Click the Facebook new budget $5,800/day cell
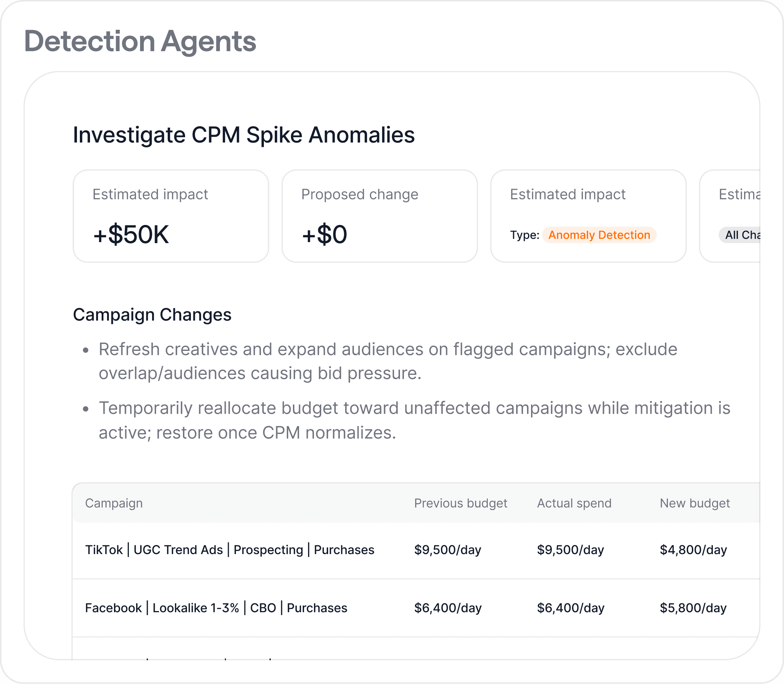784x684 pixels. pyautogui.click(x=693, y=608)
